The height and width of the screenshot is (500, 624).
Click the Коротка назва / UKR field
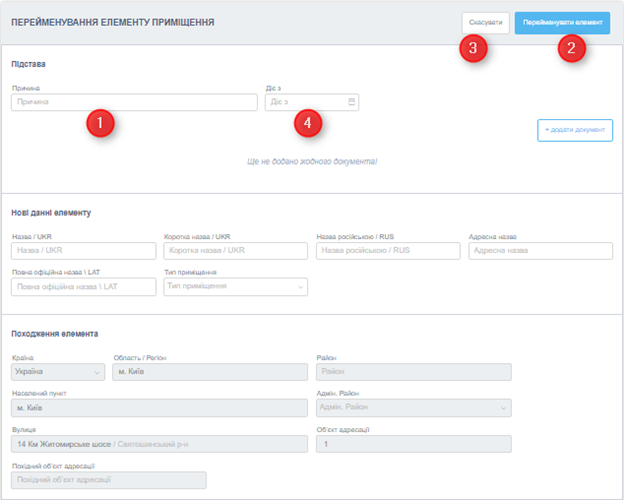(235, 250)
